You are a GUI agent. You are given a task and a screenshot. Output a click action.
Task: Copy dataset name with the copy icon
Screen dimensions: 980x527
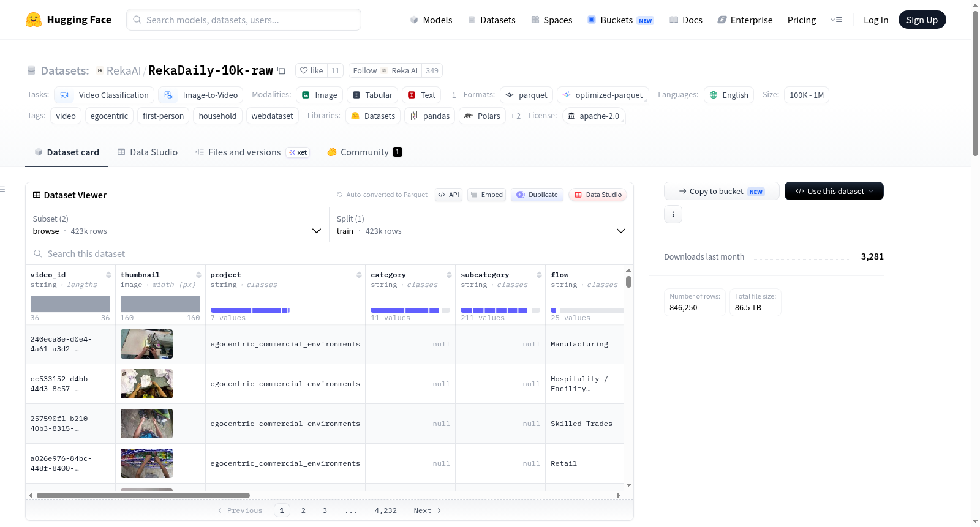tap(281, 70)
